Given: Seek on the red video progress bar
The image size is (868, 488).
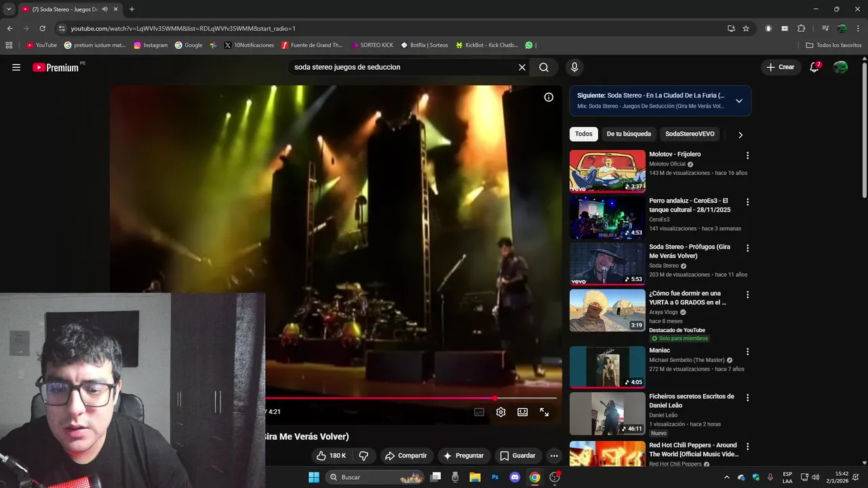Looking at the screenshot, I should [411, 399].
